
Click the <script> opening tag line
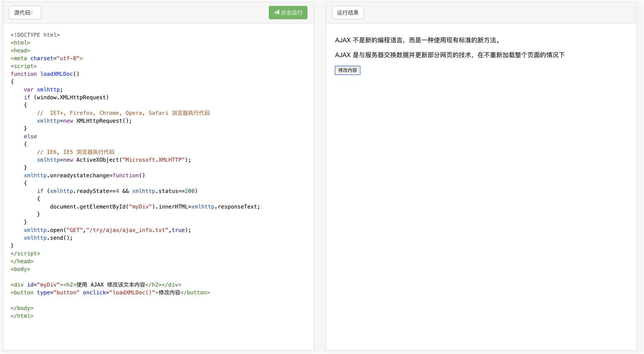click(x=24, y=66)
